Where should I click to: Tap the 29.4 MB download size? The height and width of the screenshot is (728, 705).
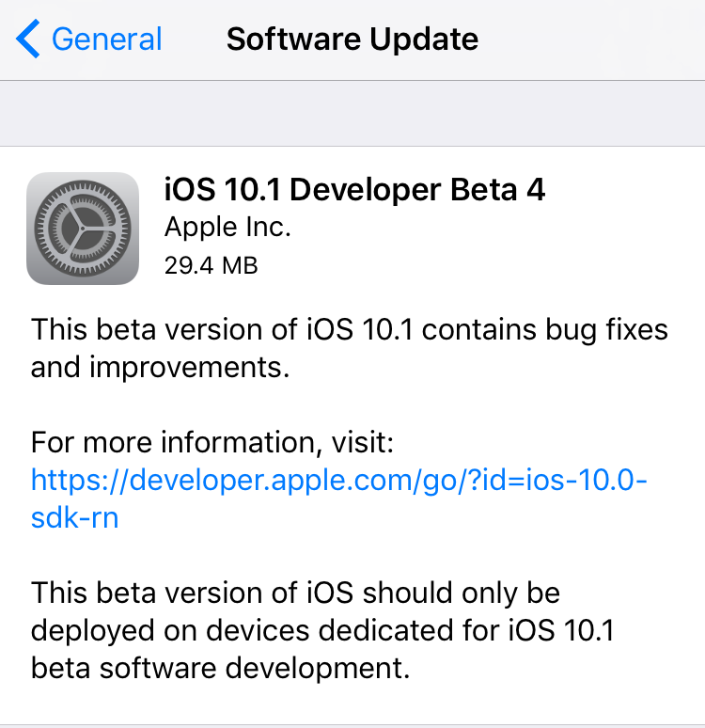(x=211, y=265)
